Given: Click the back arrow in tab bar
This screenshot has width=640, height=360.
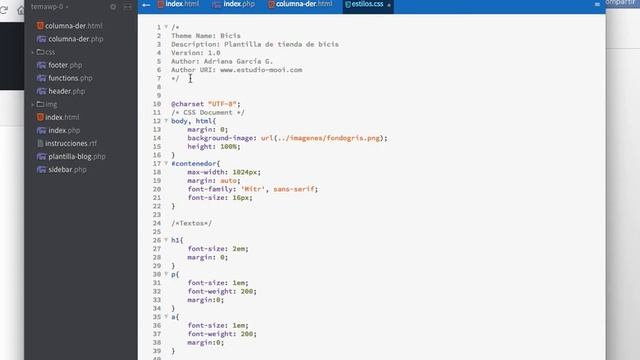Looking at the screenshot, I should pos(146,5).
